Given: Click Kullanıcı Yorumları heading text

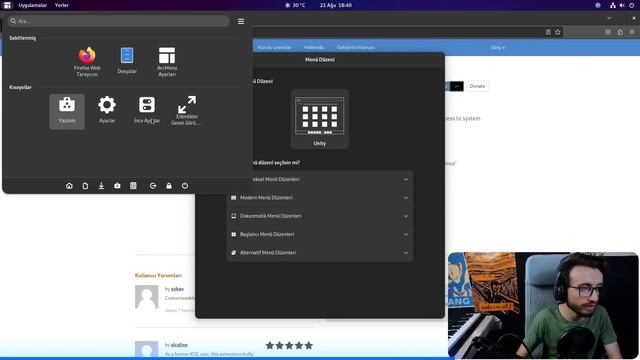Looking at the screenshot, I should (x=158, y=276).
